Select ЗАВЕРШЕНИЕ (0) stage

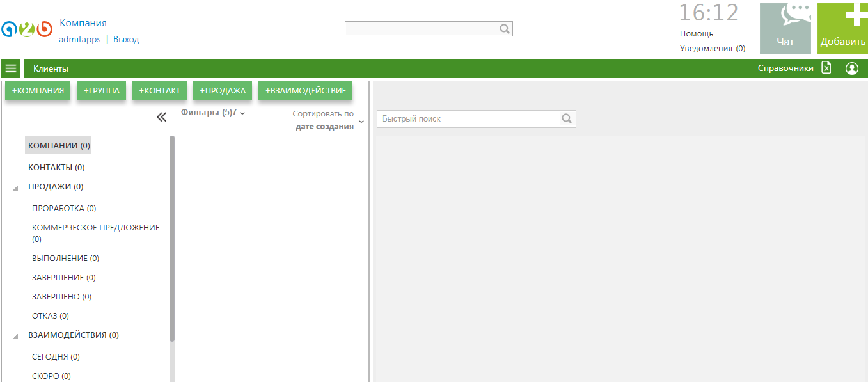[x=63, y=278]
